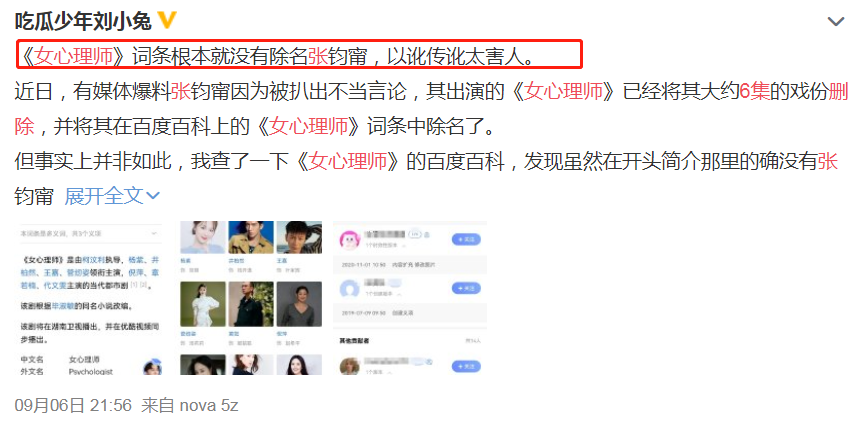Open username 吃瓜少年刘小兔 profile

(83, 21)
